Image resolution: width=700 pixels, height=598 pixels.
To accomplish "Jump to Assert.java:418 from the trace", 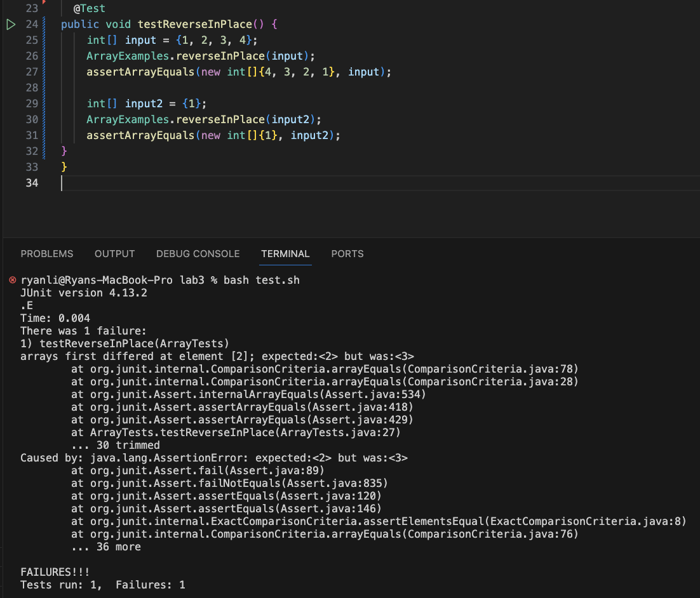I will [x=360, y=407].
